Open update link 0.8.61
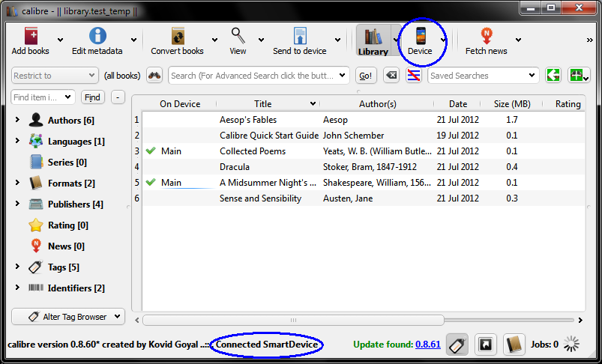 point(427,345)
